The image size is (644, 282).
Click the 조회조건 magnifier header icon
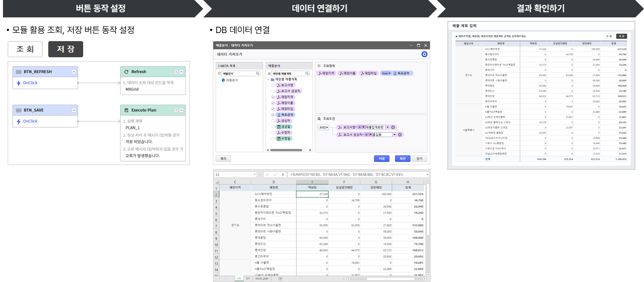click(319, 119)
